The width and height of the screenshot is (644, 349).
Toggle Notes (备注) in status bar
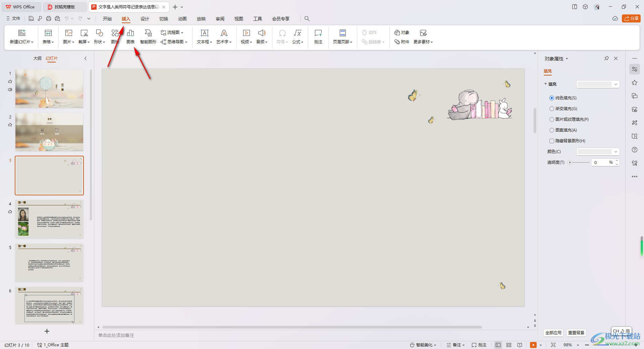tap(455, 345)
